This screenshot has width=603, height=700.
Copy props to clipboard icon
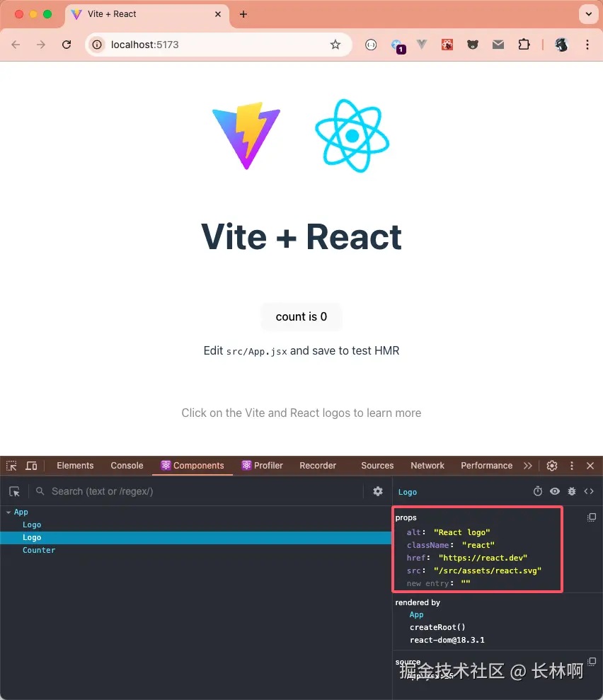[592, 517]
